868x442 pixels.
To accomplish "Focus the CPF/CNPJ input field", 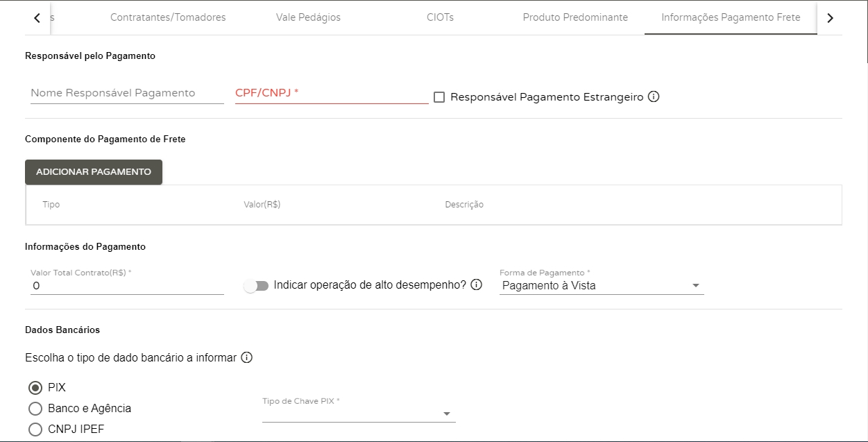I will pyautogui.click(x=332, y=94).
